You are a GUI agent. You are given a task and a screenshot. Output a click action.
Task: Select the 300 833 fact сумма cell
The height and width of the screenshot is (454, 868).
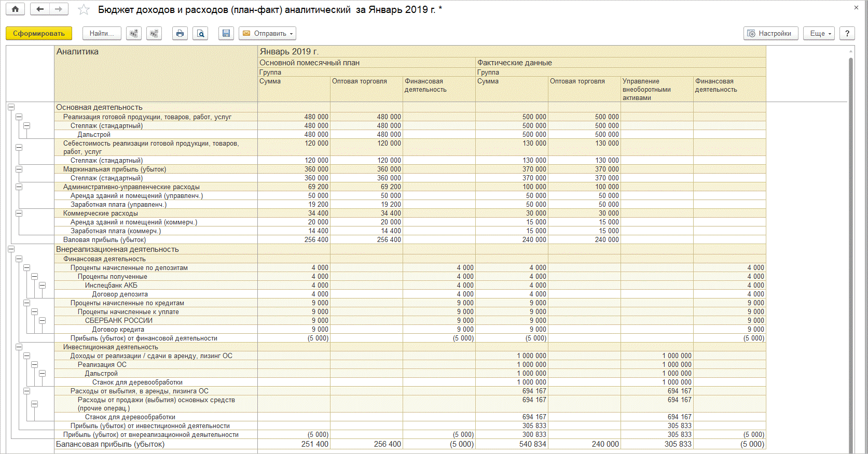[512, 434]
